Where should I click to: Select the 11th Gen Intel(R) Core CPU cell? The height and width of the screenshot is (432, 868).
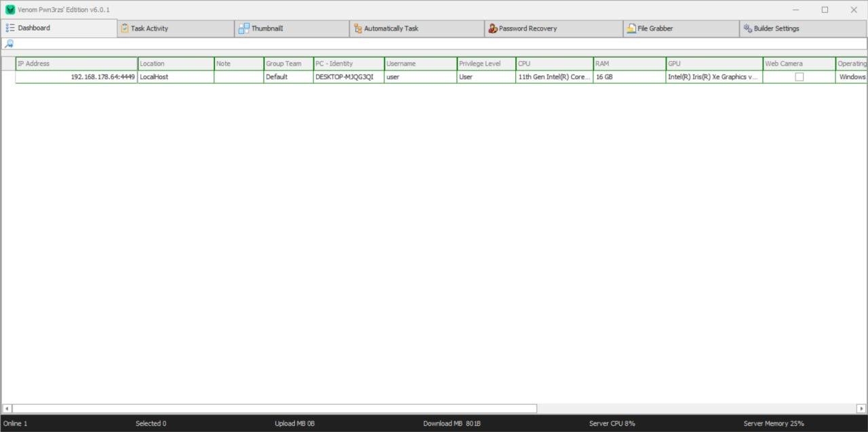click(x=555, y=77)
